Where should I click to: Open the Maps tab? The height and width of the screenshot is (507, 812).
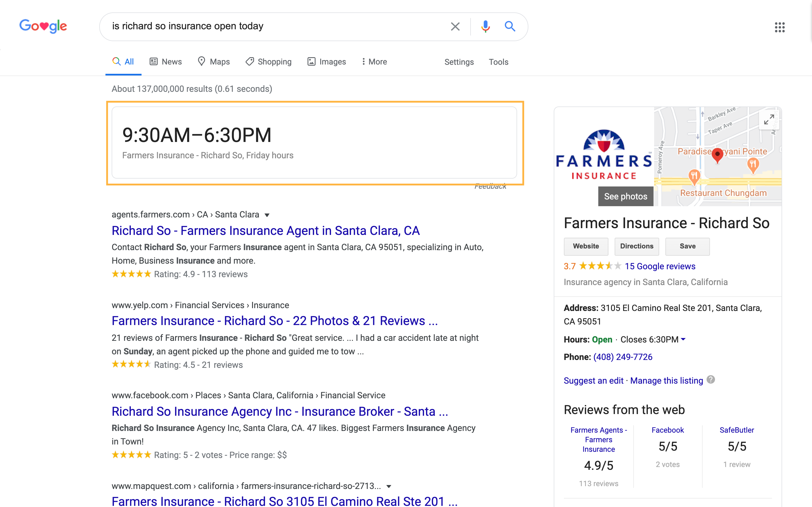pyautogui.click(x=214, y=62)
